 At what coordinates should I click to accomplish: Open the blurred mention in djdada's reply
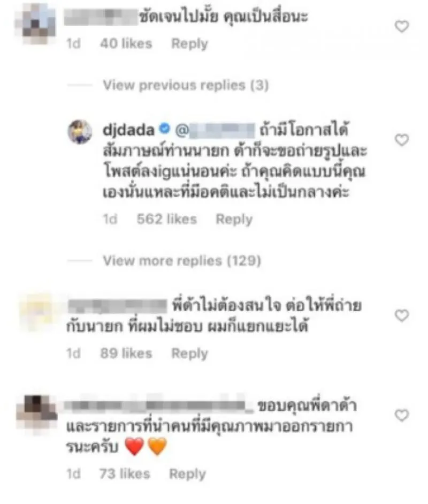215,130
